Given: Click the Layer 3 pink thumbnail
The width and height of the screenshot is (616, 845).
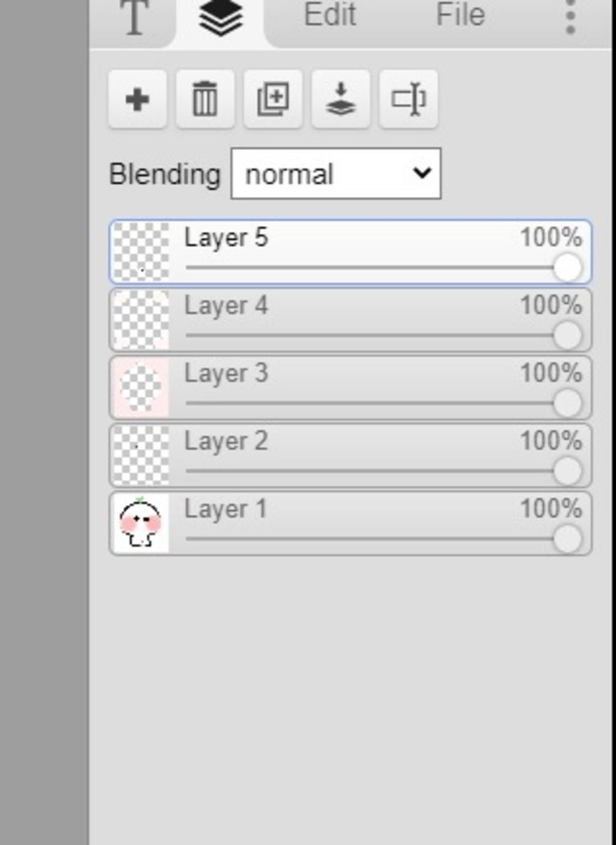Looking at the screenshot, I should (x=141, y=388).
